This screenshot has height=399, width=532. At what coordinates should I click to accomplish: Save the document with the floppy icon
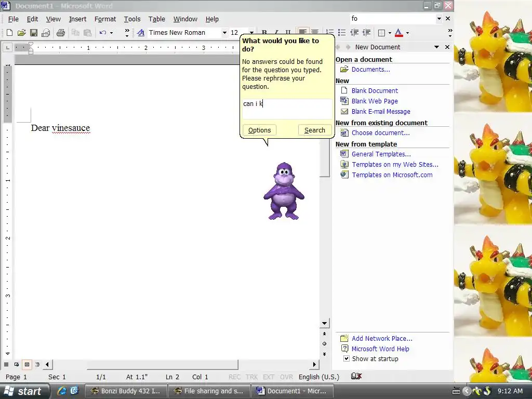coord(34,33)
